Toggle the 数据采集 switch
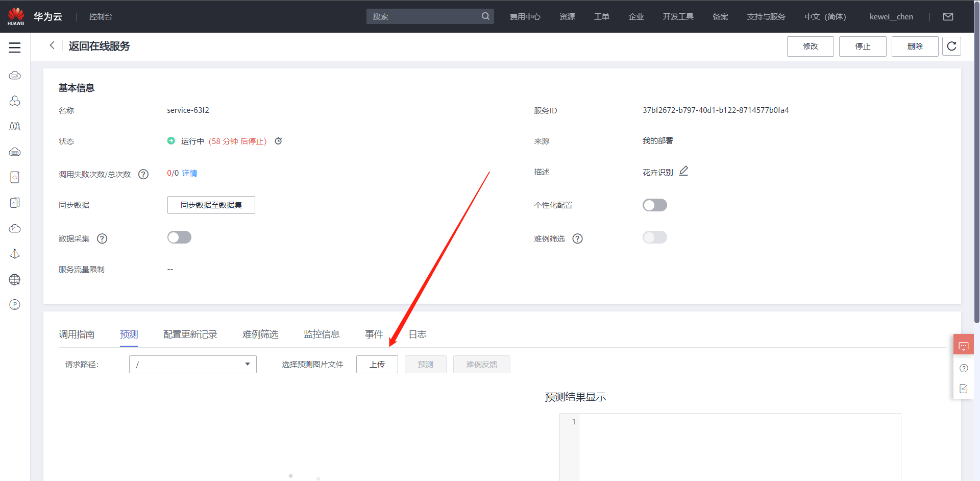 point(179,237)
